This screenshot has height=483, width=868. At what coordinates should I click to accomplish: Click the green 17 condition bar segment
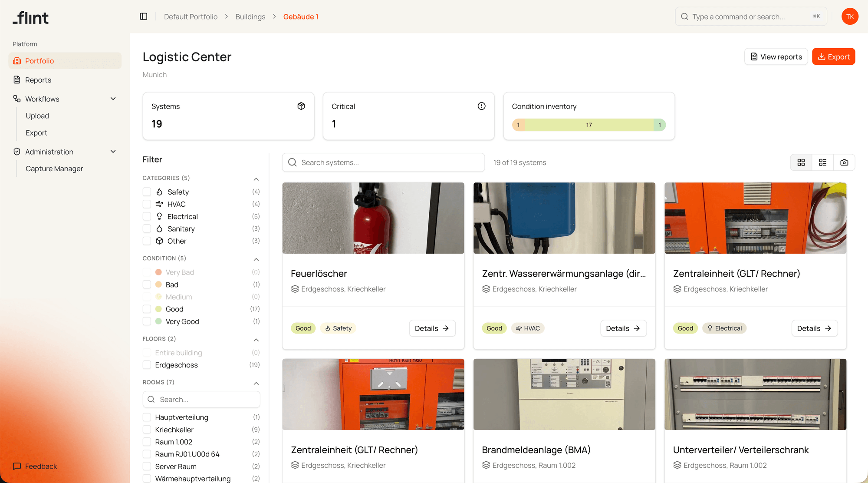pos(589,125)
